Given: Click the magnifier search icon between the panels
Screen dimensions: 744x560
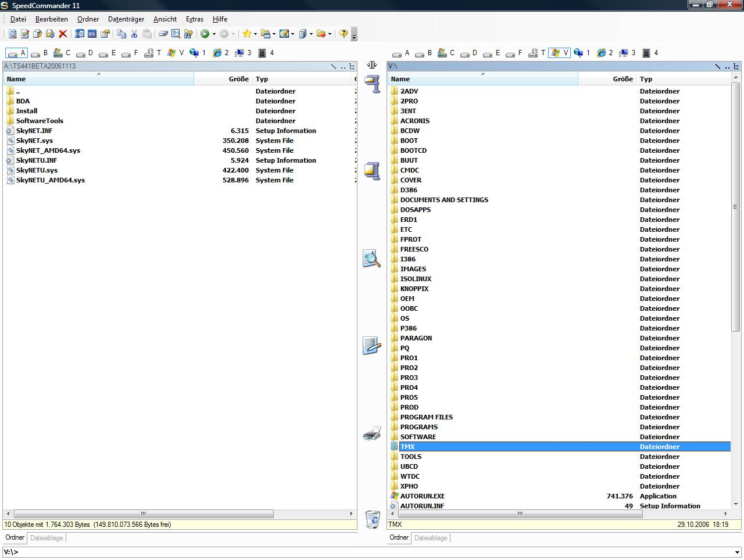Looking at the screenshot, I should (372, 259).
